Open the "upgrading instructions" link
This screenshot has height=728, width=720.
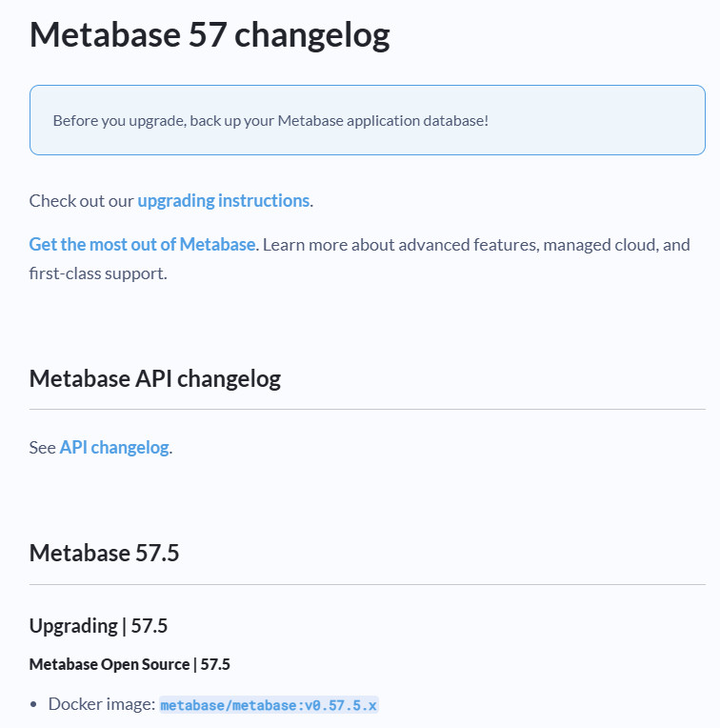coord(223,201)
